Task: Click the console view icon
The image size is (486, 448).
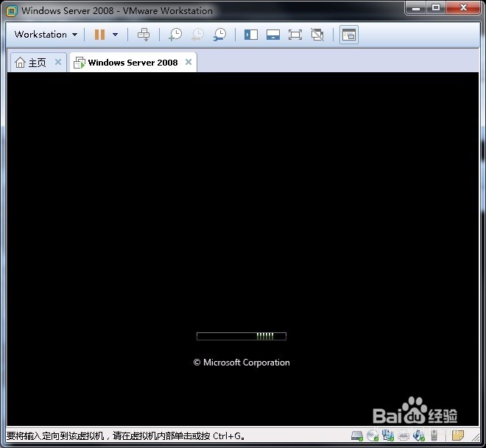Action: coord(349,35)
